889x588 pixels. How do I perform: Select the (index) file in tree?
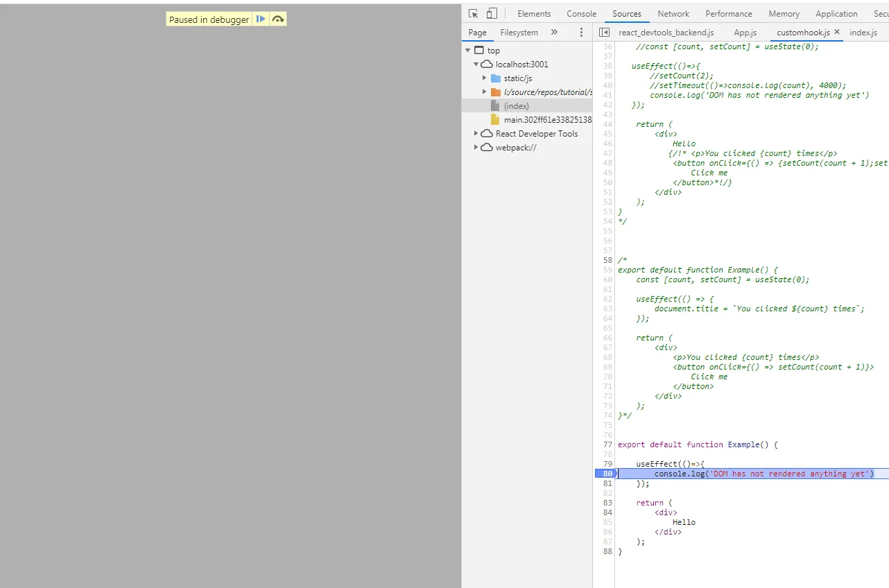[517, 106]
